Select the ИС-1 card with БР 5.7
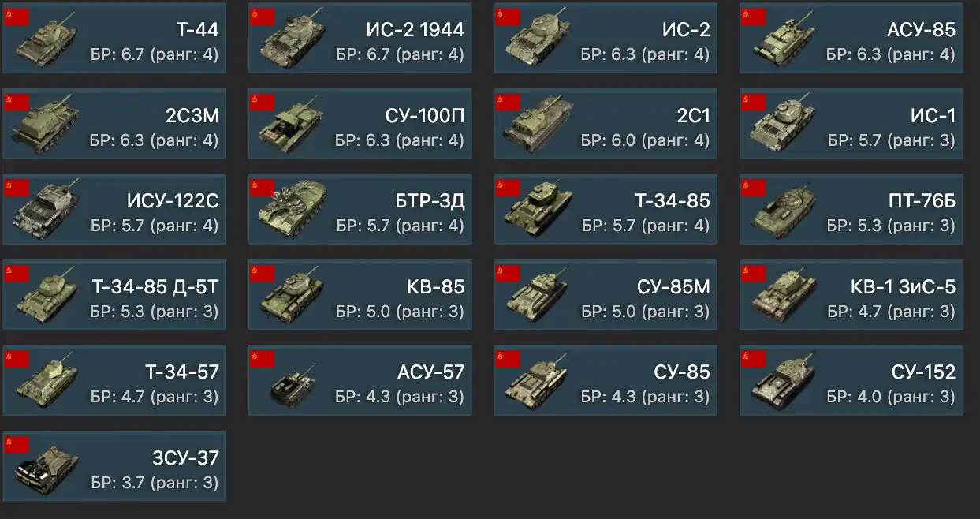980x519 pixels. point(851,124)
